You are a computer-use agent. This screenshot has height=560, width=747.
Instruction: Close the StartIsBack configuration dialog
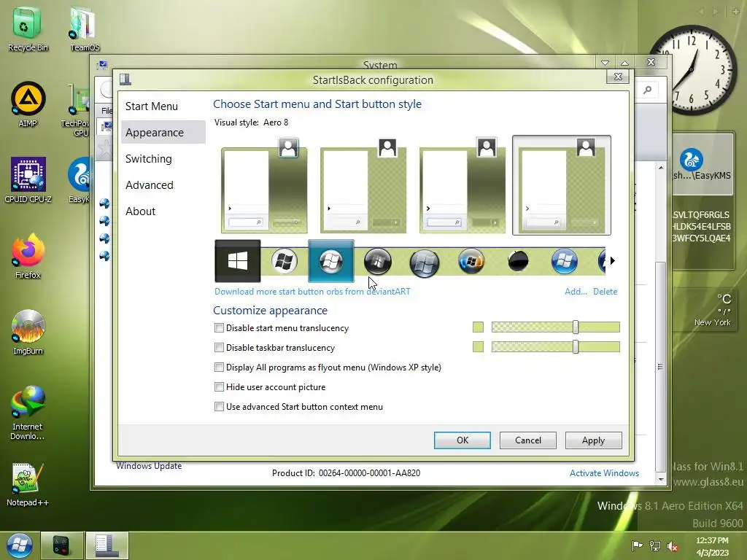(618, 77)
